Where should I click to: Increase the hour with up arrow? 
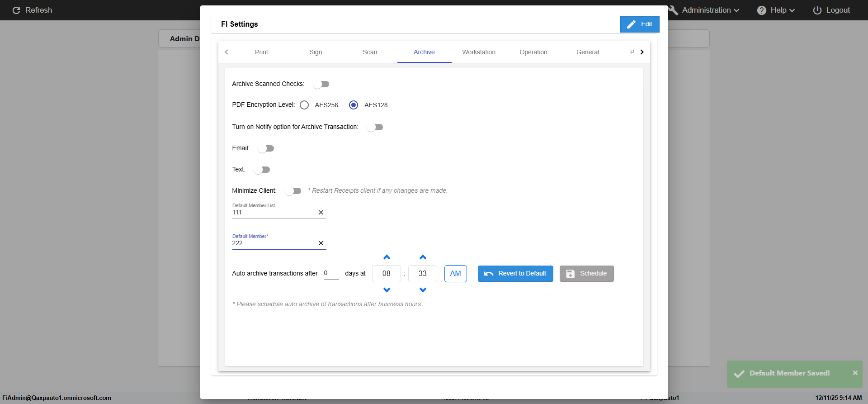387,257
